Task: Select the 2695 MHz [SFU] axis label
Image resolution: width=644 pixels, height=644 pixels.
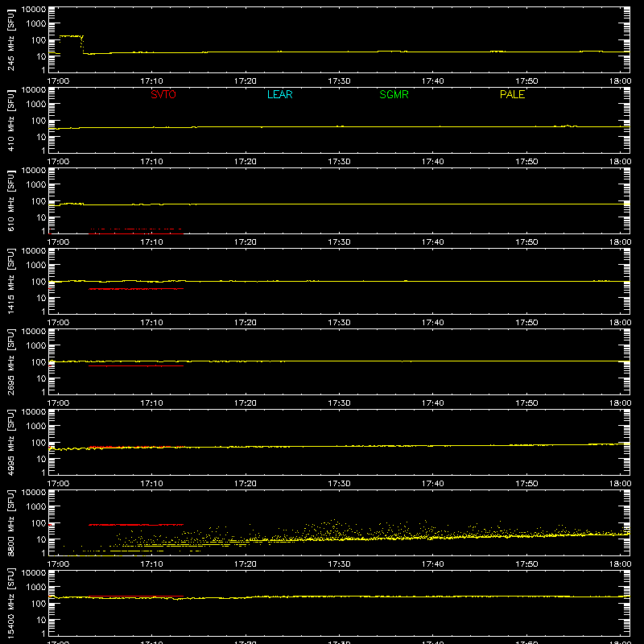Action: point(10,361)
